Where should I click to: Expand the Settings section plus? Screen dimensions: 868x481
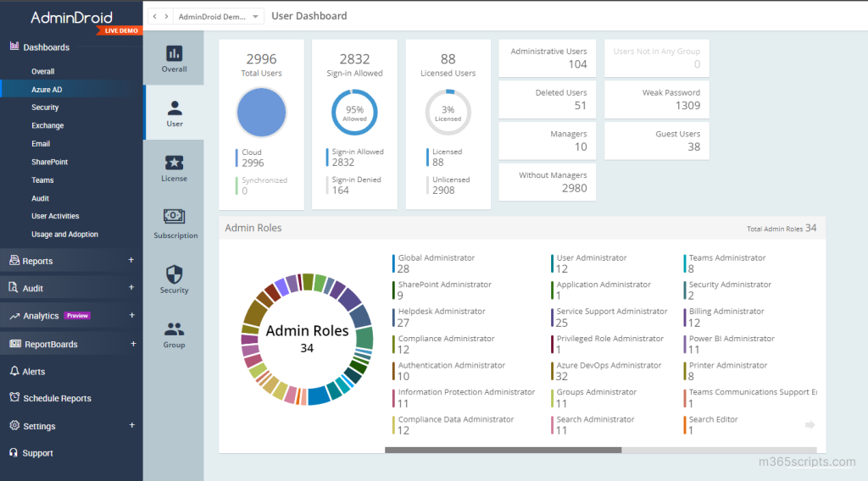131,425
